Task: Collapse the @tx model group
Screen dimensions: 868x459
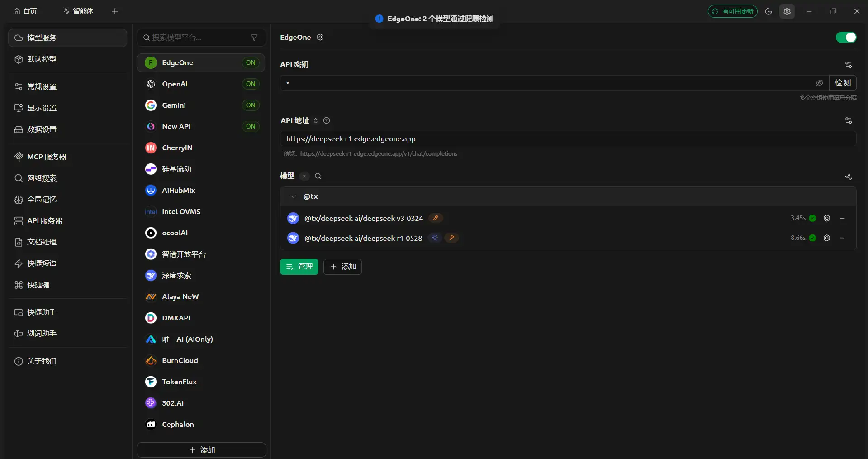Action: pos(293,196)
